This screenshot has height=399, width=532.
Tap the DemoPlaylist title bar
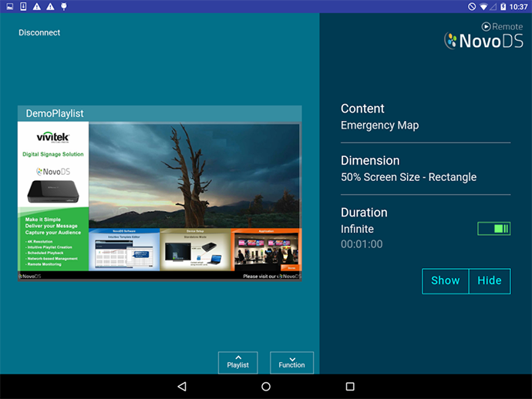coord(160,113)
